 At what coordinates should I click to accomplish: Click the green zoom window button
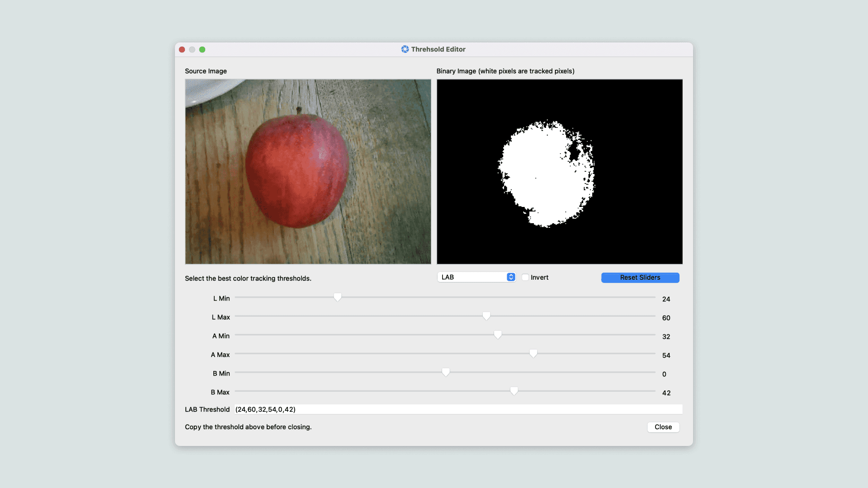click(202, 50)
